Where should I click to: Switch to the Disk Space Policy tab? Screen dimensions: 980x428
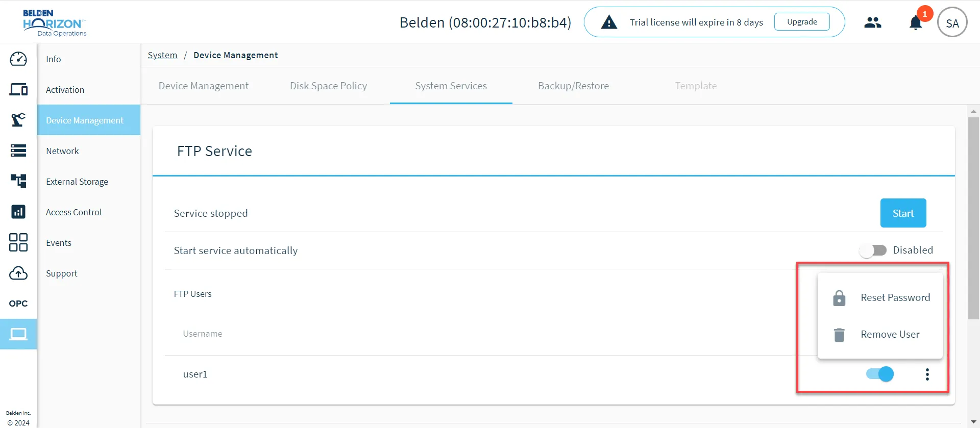[x=328, y=86]
